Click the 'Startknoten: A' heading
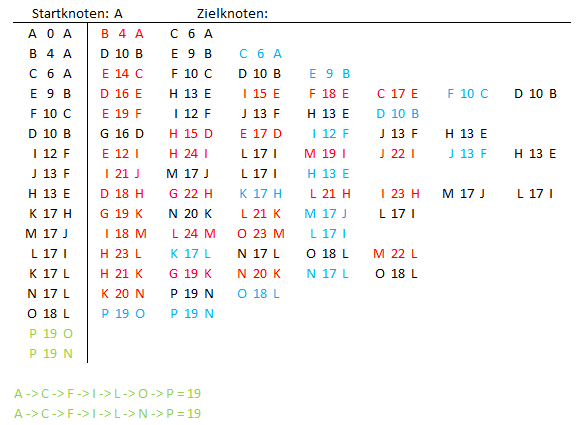This screenshot has width=584, height=425. (77, 14)
